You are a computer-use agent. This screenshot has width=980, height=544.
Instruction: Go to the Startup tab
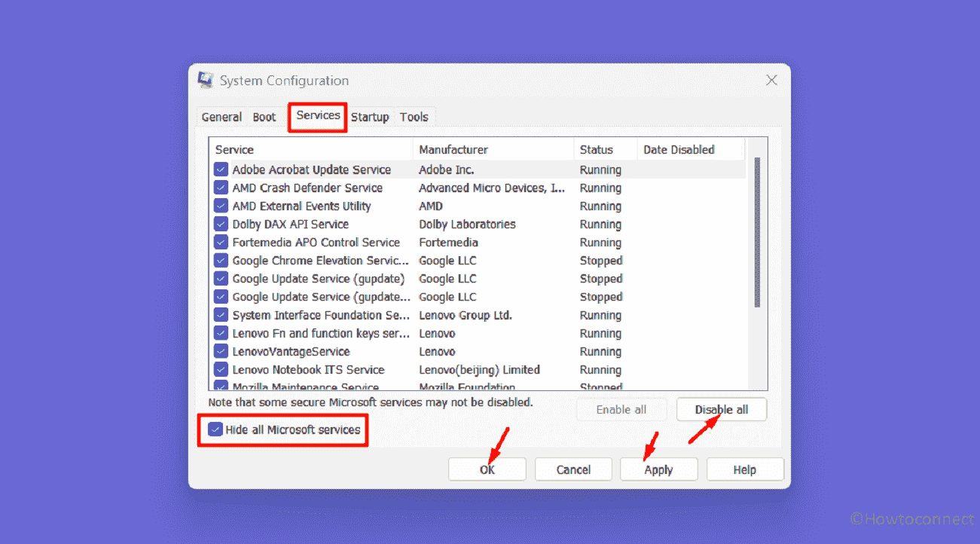tap(370, 117)
